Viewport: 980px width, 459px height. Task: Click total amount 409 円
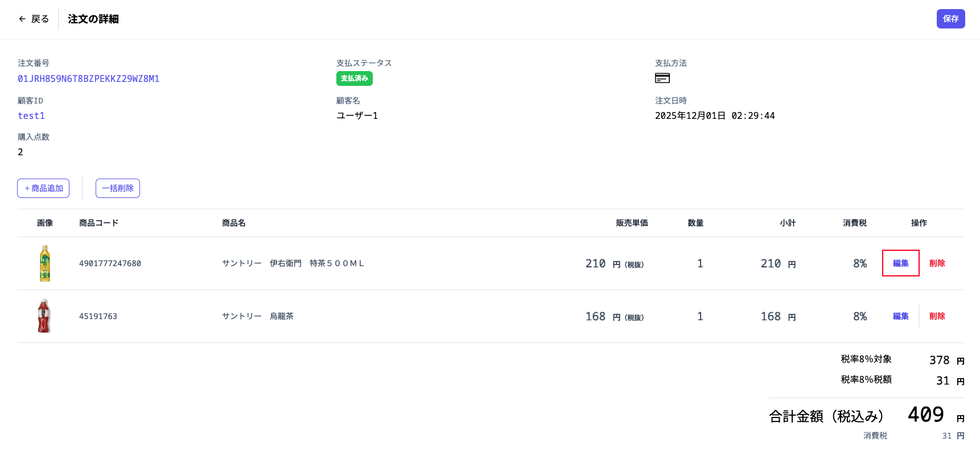pyautogui.click(x=936, y=415)
